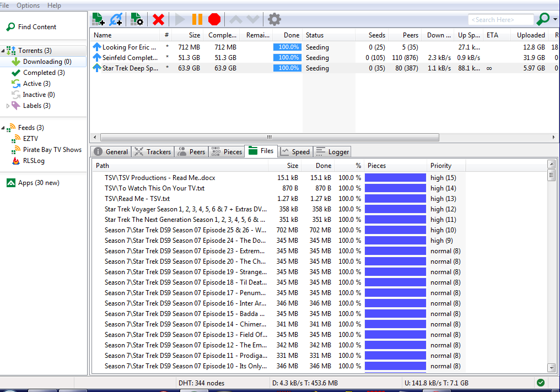Open the search provider dropdown arrow
Viewport: 560px width, 392px height.
[x=554, y=20]
